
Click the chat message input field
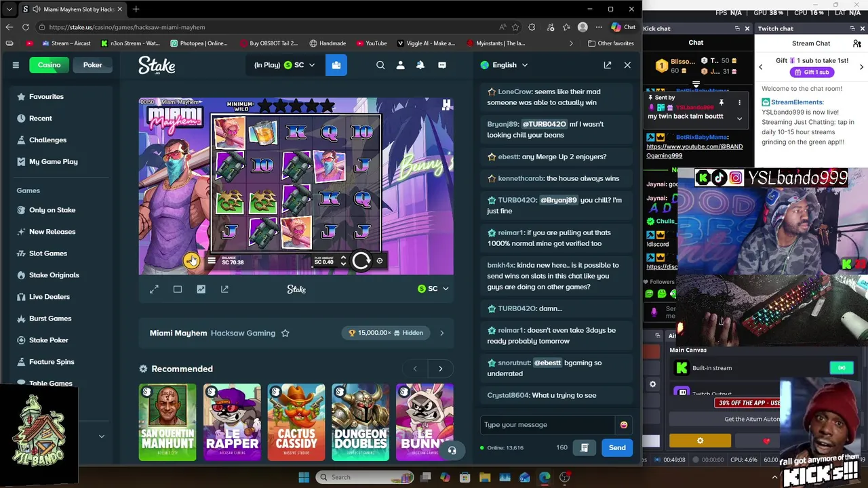pyautogui.click(x=548, y=425)
